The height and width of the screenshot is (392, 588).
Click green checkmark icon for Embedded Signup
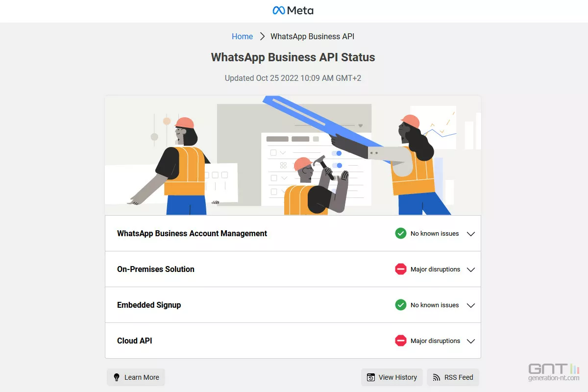(x=401, y=305)
